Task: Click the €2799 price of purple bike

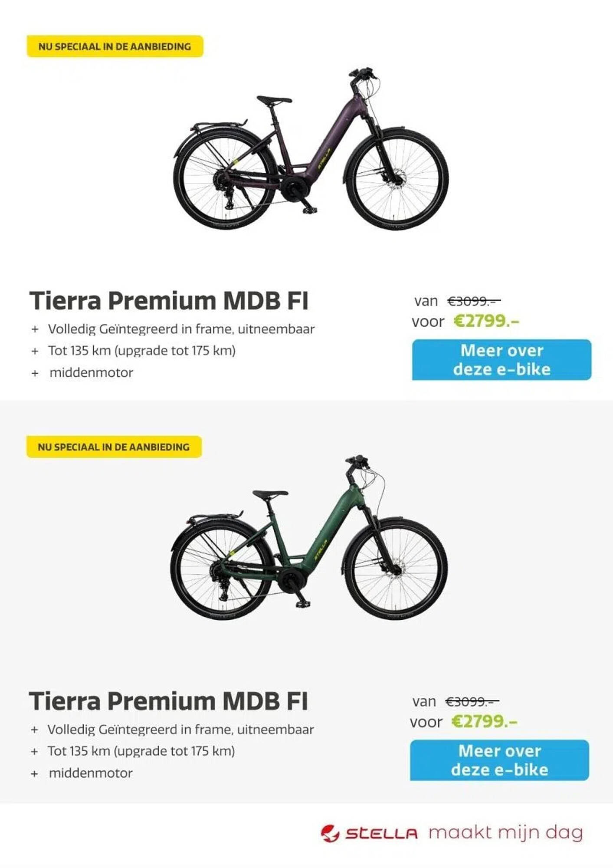Action: [x=486, y=321]
